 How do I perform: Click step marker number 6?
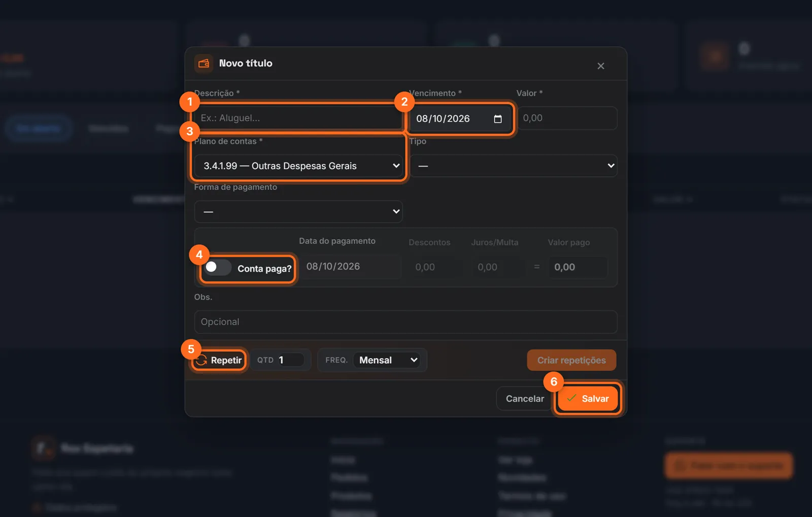[x=554, y=381]
